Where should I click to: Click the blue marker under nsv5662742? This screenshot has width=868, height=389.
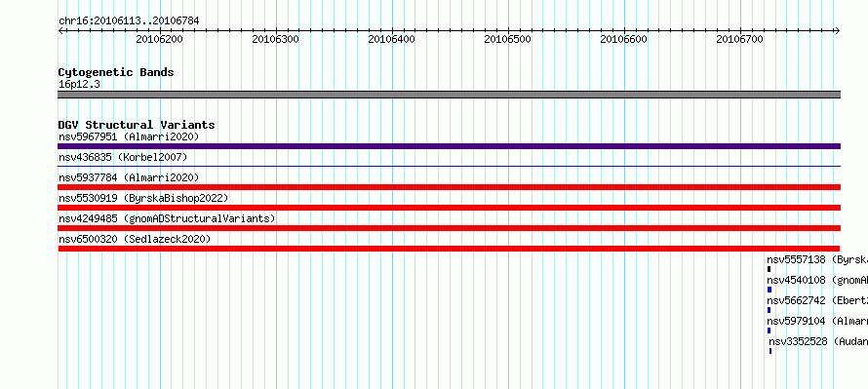(x=769, y=310)
